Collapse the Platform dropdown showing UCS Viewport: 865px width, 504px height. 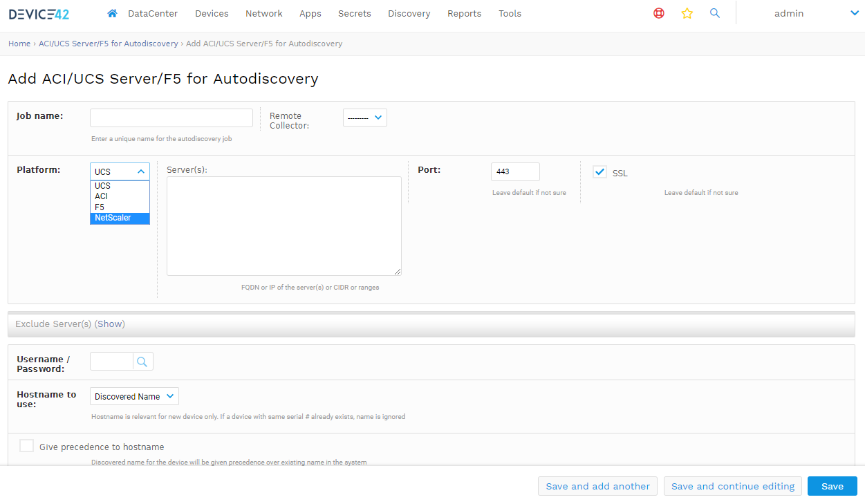[120, 171]
